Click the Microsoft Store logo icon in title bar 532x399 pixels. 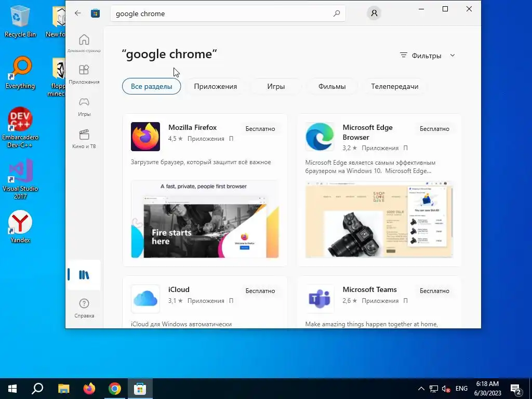96,14
